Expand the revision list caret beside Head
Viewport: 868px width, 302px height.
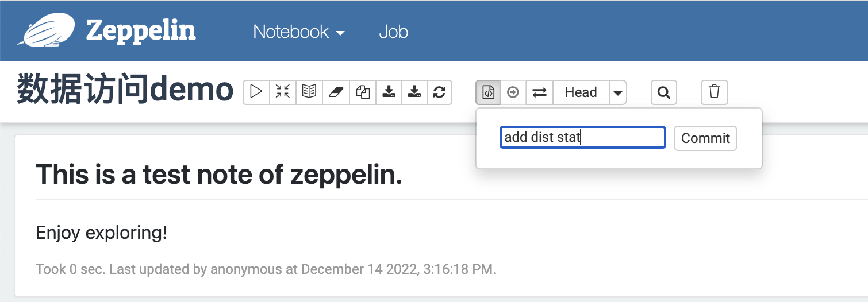618,92
